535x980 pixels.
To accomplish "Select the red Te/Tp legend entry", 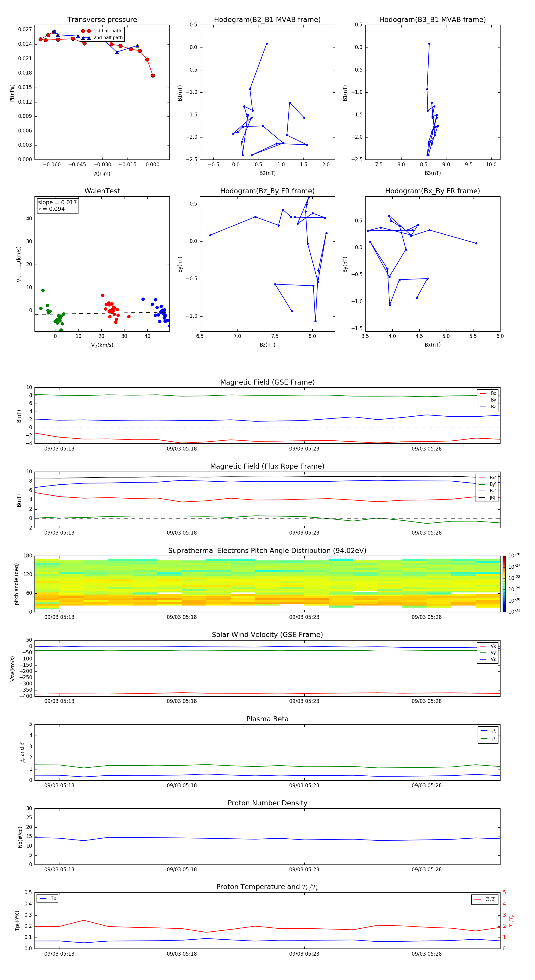I will 485,899.
